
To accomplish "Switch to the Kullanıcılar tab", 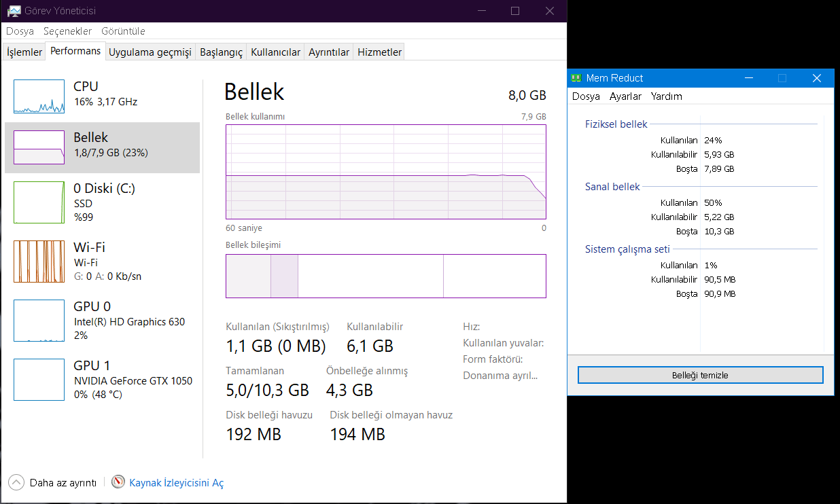I will [275, 52].
